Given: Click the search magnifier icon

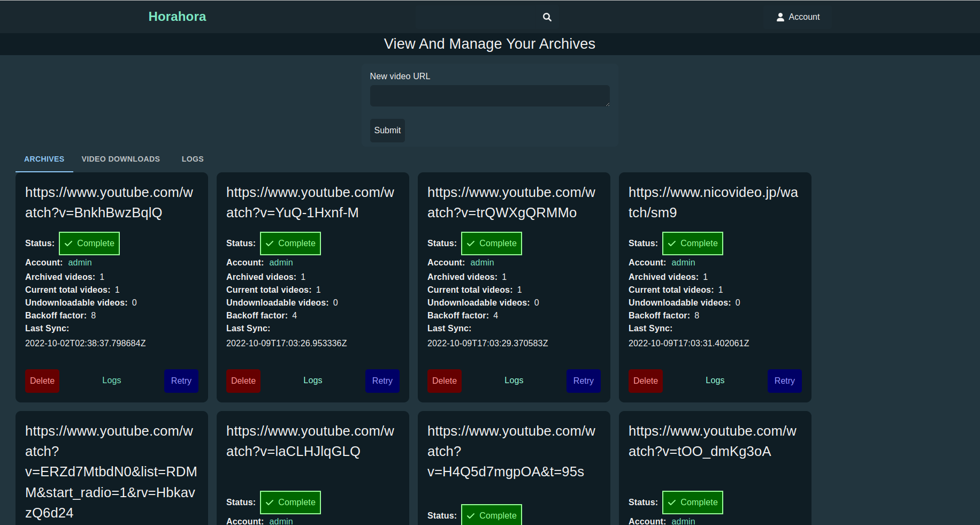Looking at the screenshot, I should pyautogui.click(x=547, y=17).
